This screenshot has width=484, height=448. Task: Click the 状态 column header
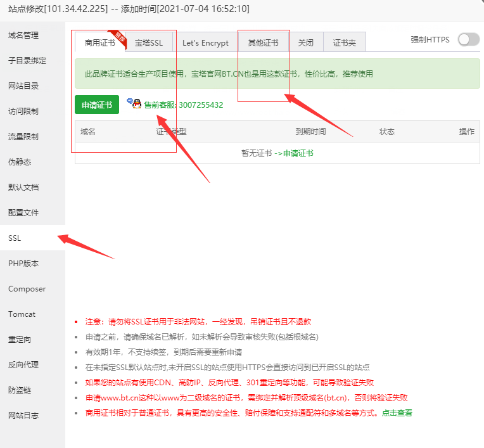point(387,132)
